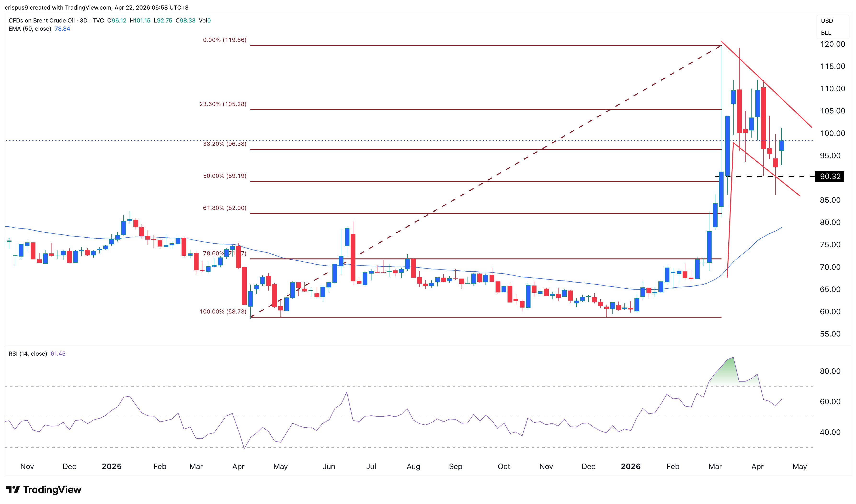Image resolution: width=856 pixels, height=504 pixels.
Task: Open the 3D timeframe selector
Action: pos(83,20)
